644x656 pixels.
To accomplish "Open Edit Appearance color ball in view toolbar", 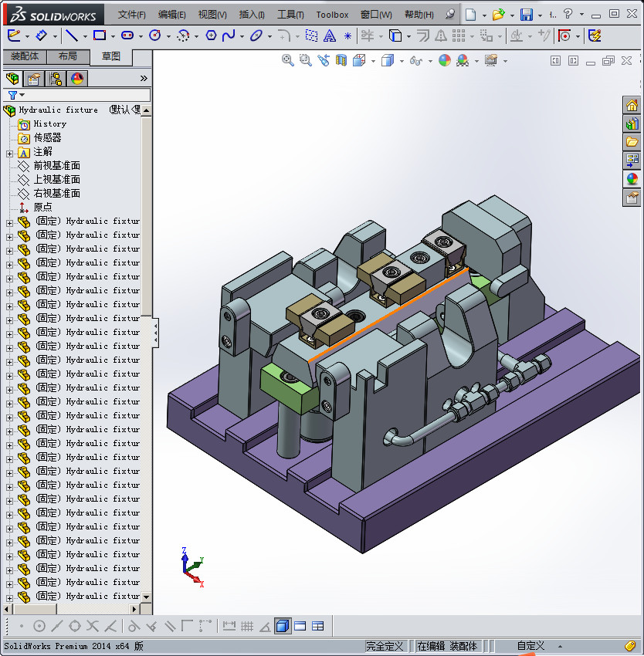I will (445, 61).
